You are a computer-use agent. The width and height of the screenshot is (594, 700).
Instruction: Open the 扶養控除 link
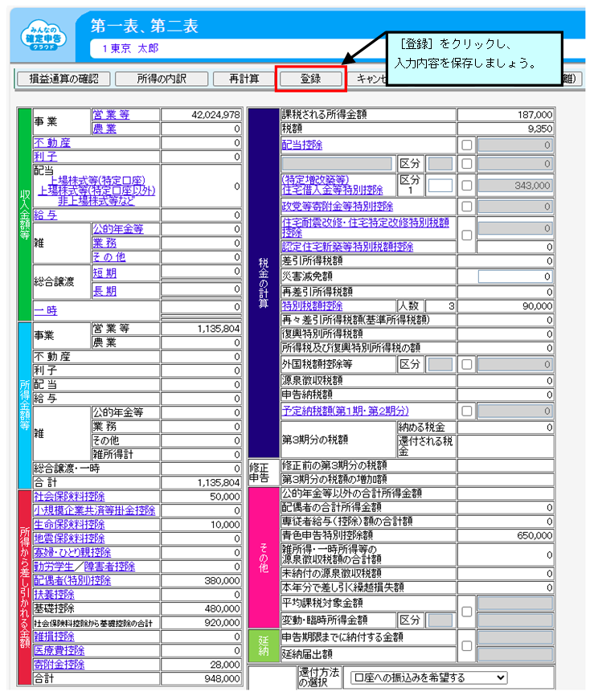coord(54,595)
